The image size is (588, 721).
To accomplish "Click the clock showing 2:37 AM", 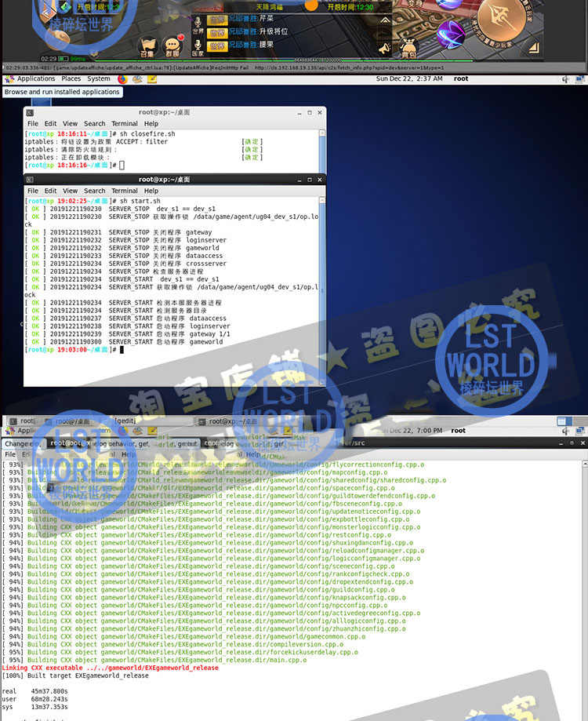I will click(408, 78).
